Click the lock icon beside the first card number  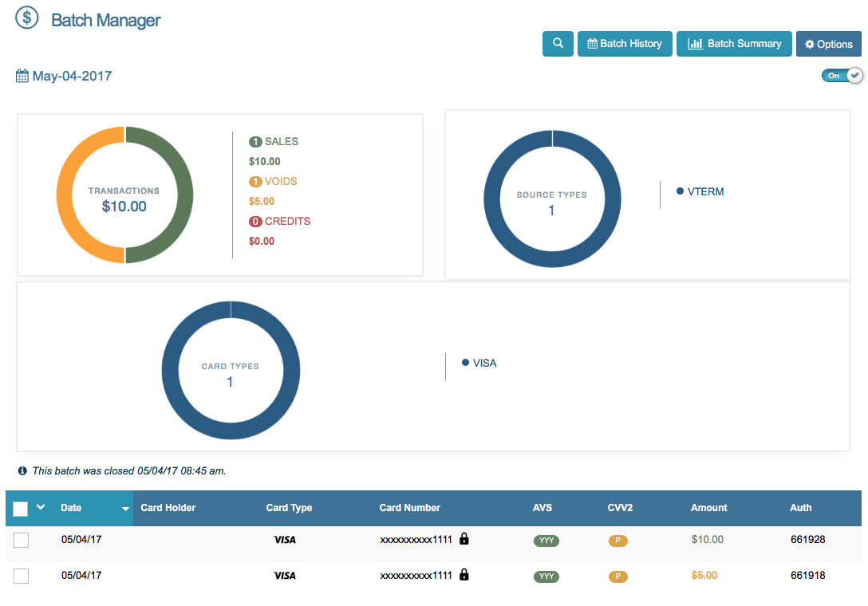tap(464, 539)
